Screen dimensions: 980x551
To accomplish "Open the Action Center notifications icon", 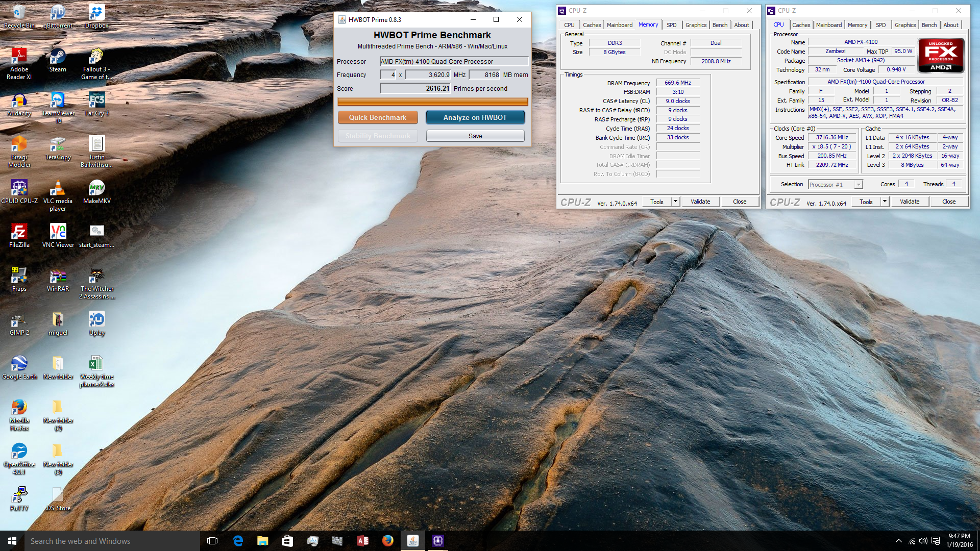I will [x=936, y=541].
